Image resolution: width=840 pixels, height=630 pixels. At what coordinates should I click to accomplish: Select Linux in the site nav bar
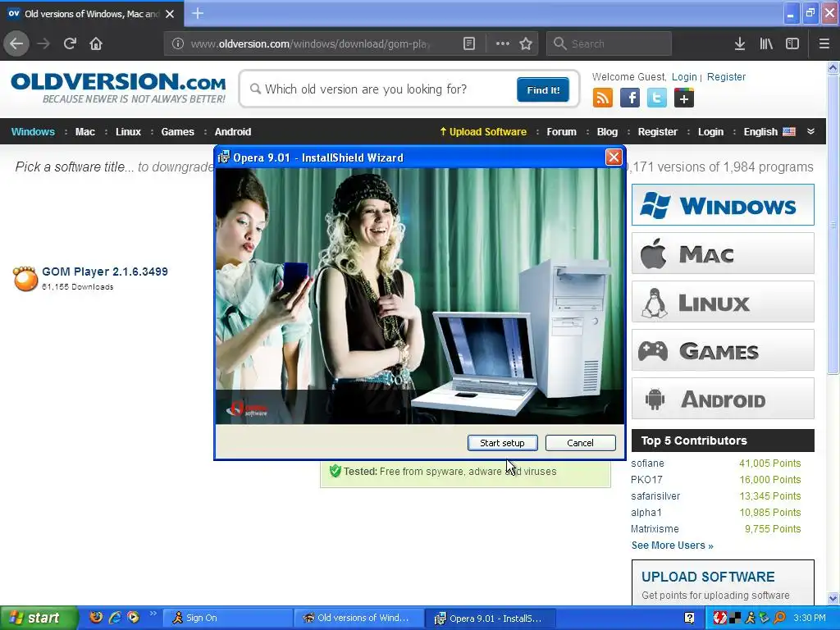(128, 132)
